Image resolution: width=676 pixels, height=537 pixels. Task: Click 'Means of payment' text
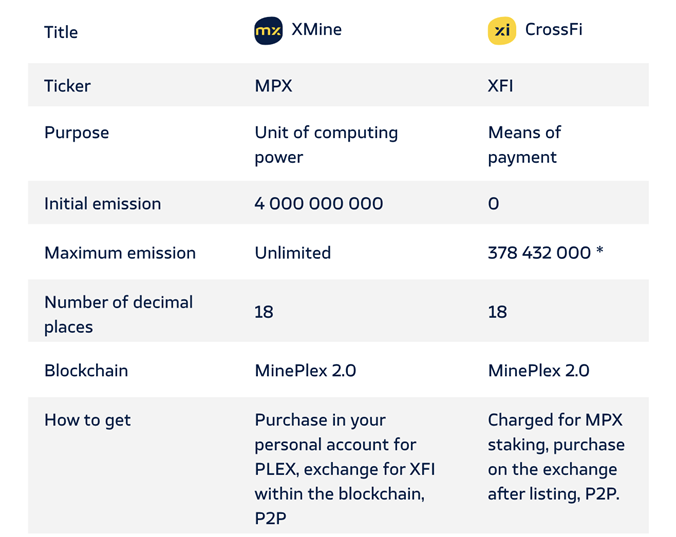pos(524,145)
